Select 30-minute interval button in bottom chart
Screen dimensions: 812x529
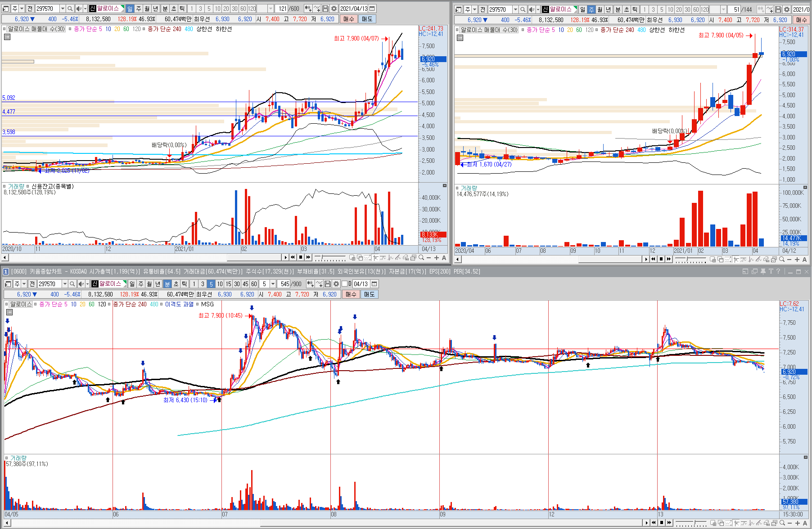coord(237,284)
